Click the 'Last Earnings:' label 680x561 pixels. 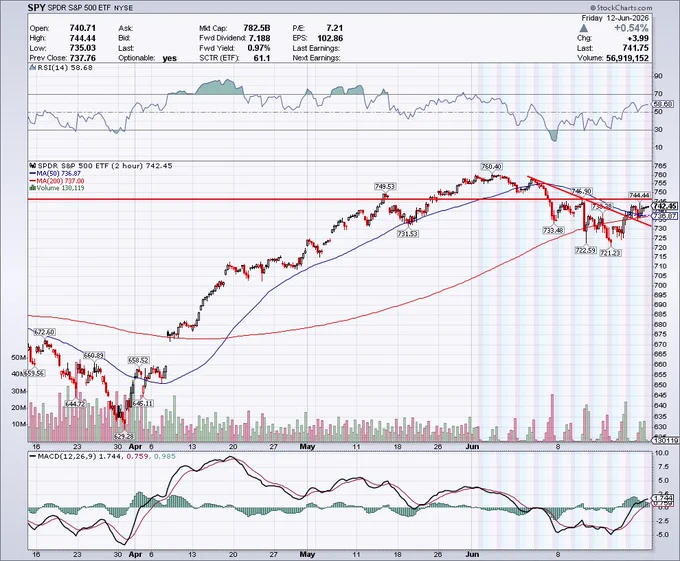pos(316,48)
